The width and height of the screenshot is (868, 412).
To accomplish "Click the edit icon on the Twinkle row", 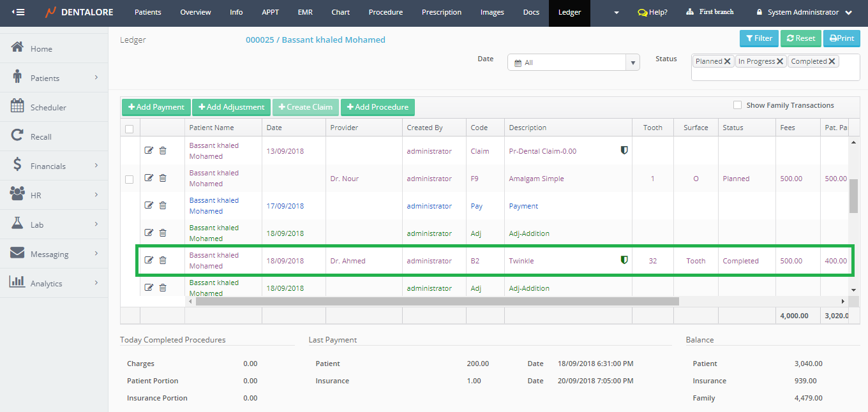I will 149,260.
